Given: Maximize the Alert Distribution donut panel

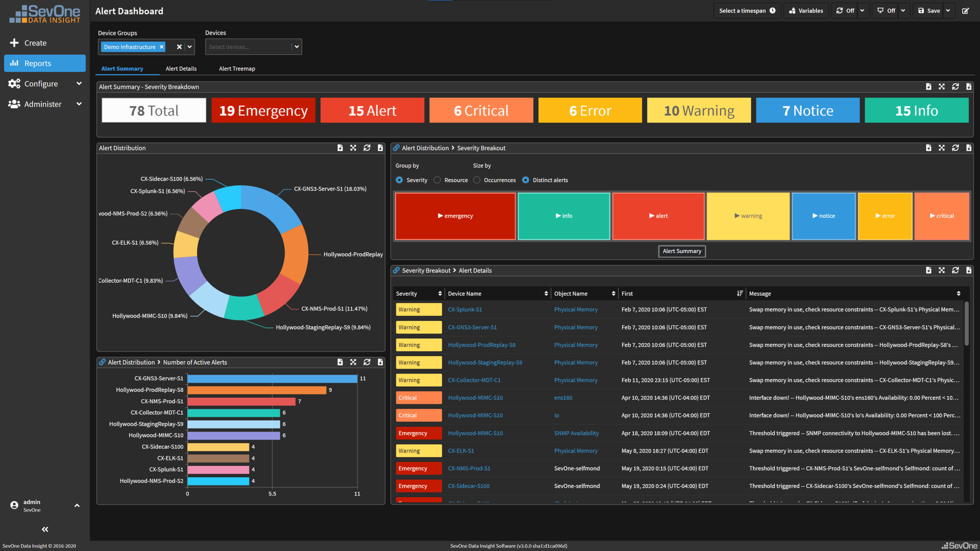Looking at the screenshot, I should pyautogui.click(x=353, y=148).
